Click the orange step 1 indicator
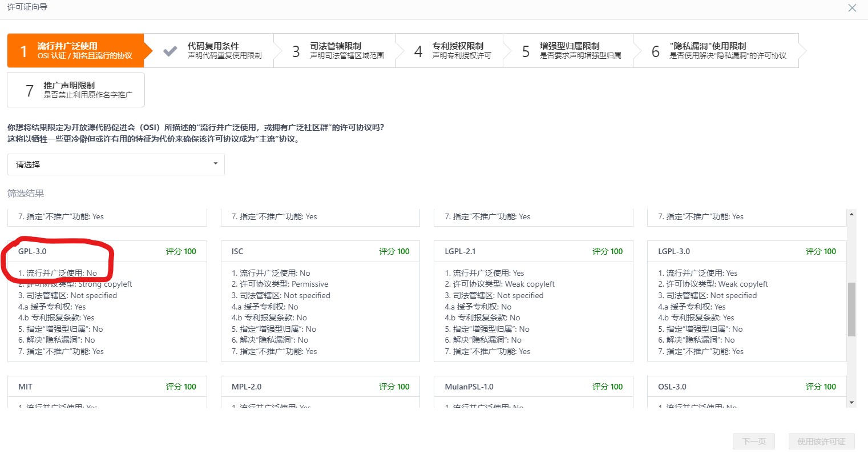 point(23,50)
